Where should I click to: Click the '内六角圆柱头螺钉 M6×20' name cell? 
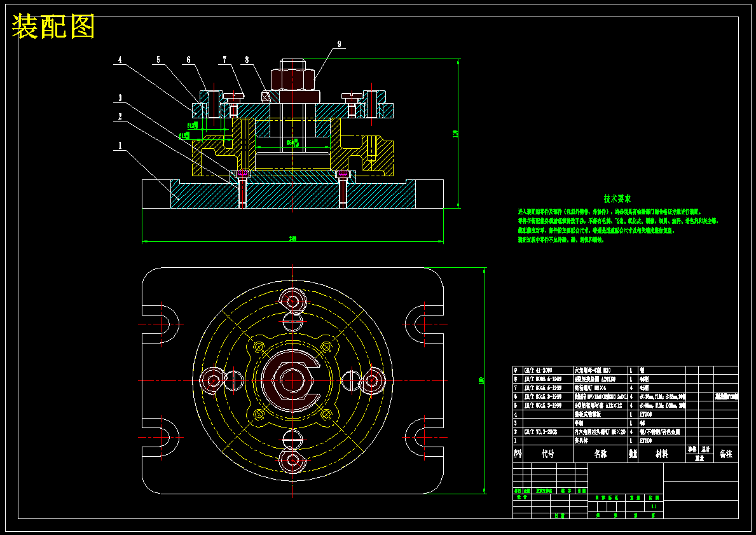click(600, 432)
